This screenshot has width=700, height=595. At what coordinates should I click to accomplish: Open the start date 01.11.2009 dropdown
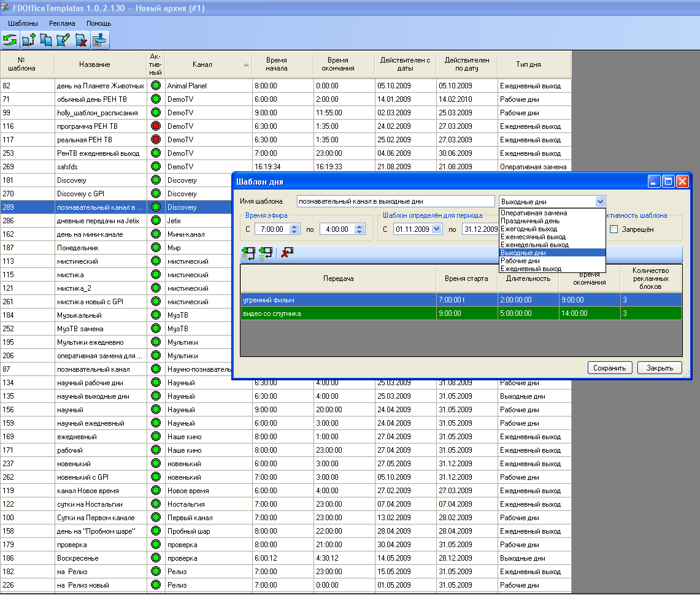pos(436,229)
